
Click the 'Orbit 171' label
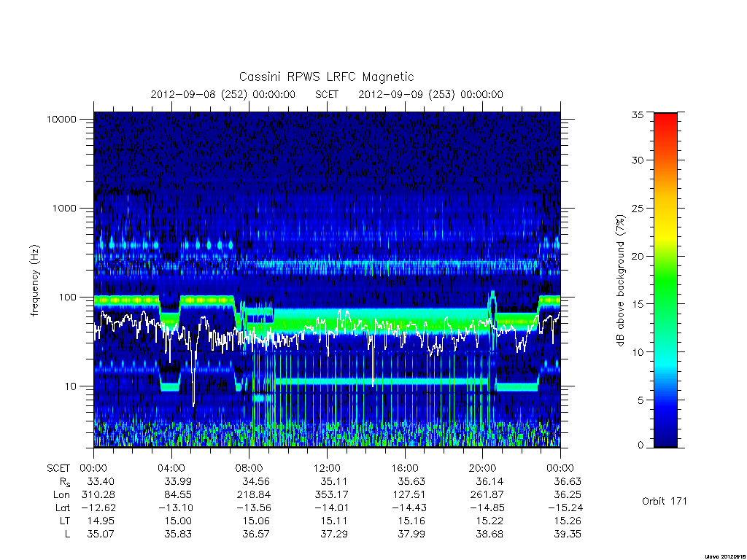click(x=665, y=502)
